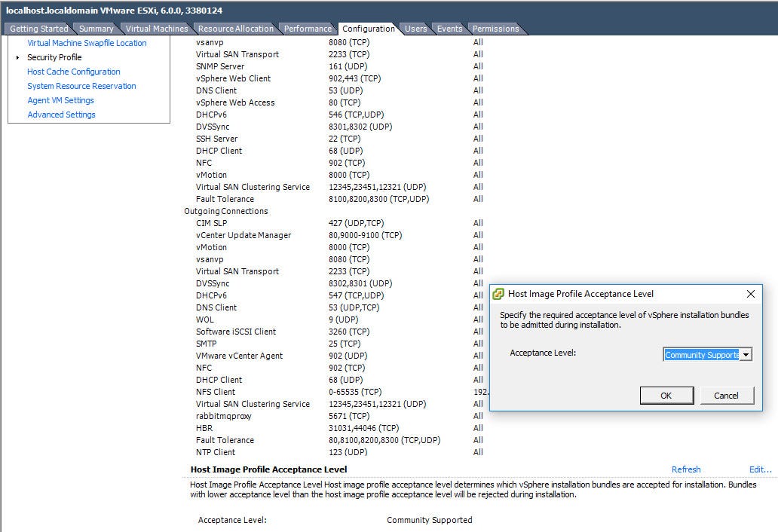This screenshot has height=532, width=778.
Task: Click the vSphere Web Client entry
Action: (233, 78)
